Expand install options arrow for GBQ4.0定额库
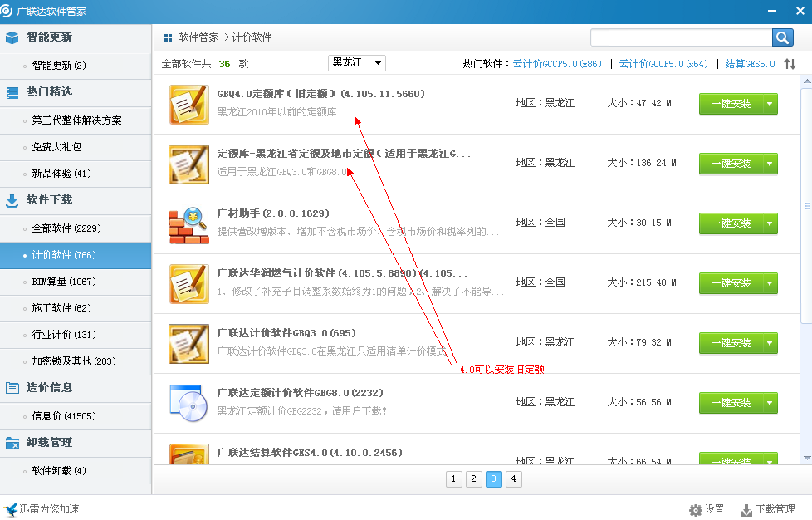Screen dimensions: 812x520 pyautogui.click(x=770, y=104)
